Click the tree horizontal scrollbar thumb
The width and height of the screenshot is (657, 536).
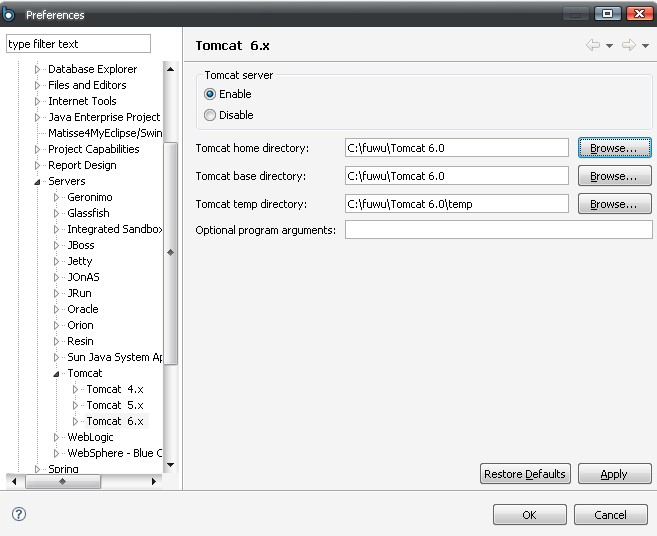[63, 481]
